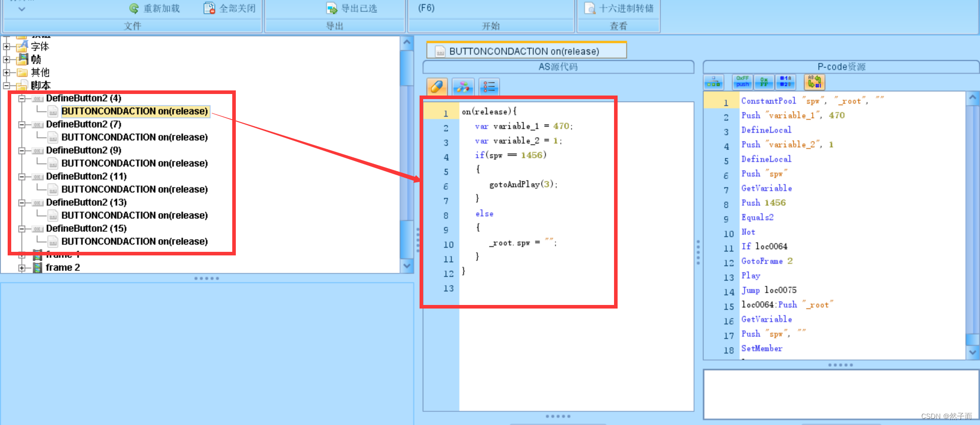The height and width of the screenshot is (425, 980).
Task: Click the P-code panel scrollbar up arrow
Action: (x=972, y=98)
